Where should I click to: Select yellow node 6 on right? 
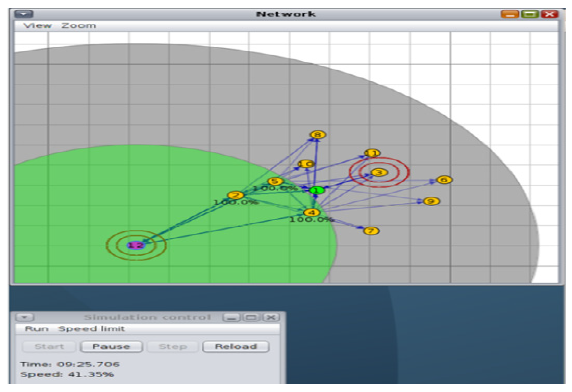point(444,180)
